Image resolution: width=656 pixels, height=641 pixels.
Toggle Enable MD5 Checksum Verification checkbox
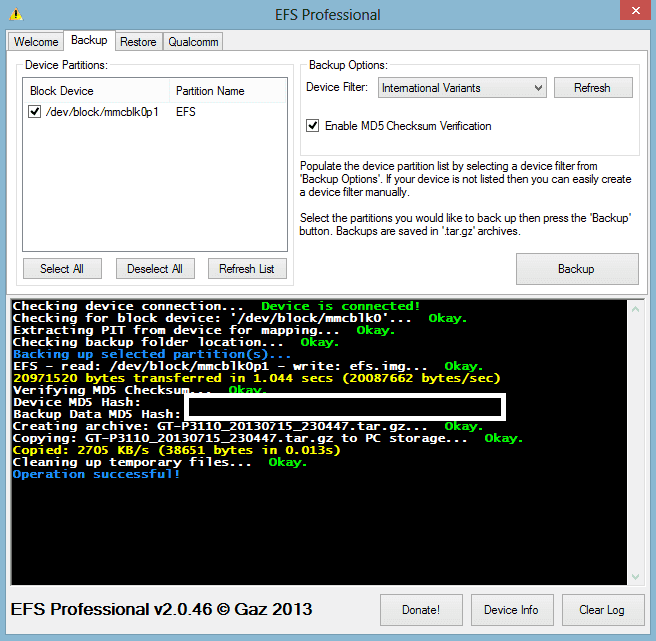(x=313, y=126)
